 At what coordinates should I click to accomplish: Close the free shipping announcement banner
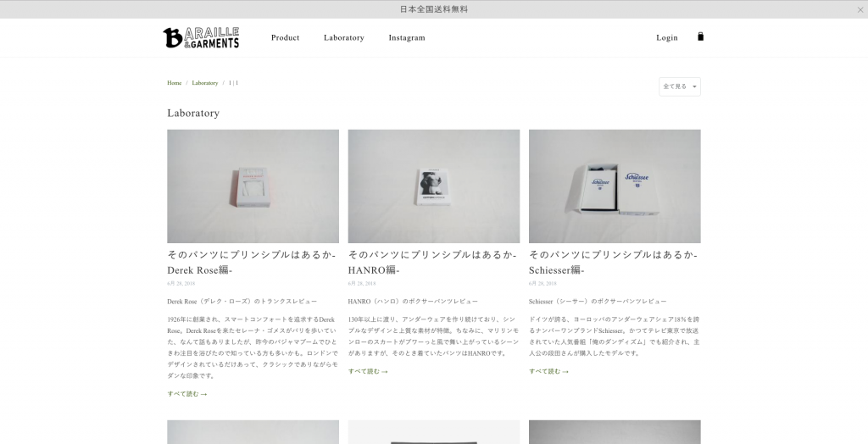pyautogui.click(x=860, y=9)
